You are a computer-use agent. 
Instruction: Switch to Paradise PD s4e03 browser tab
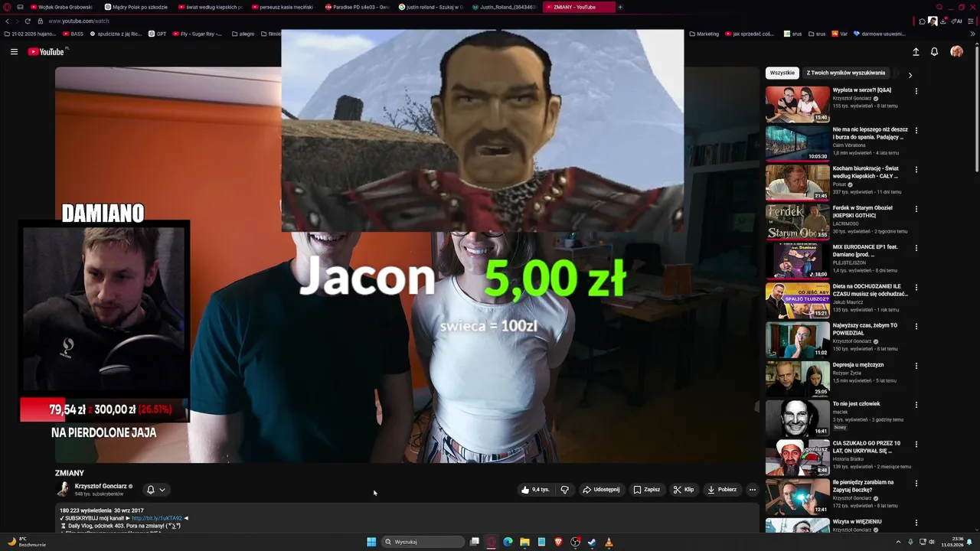click(357, 7)
